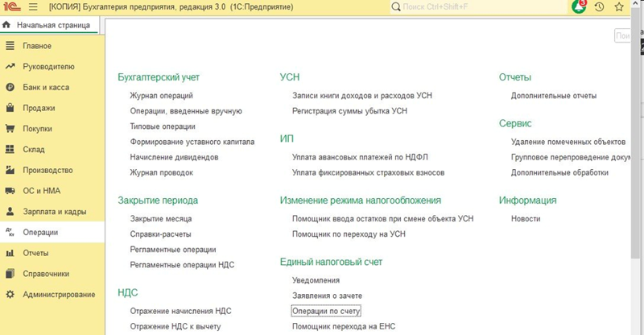Open Заявления о зачете
The height and width of the screenshot is (335, 644).
pyautogui.click(x=327, y=296)
